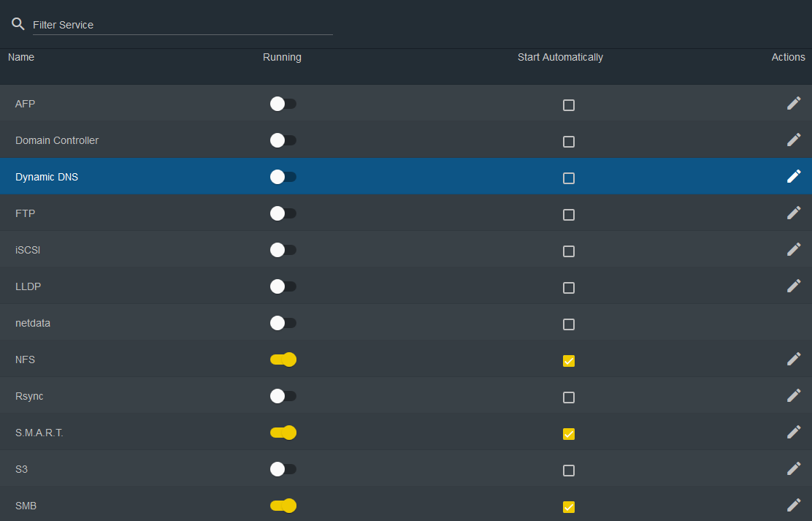Sort by the Name column header
The height and width of the screenshot is (521, 812).
click(x=21, y=57)
